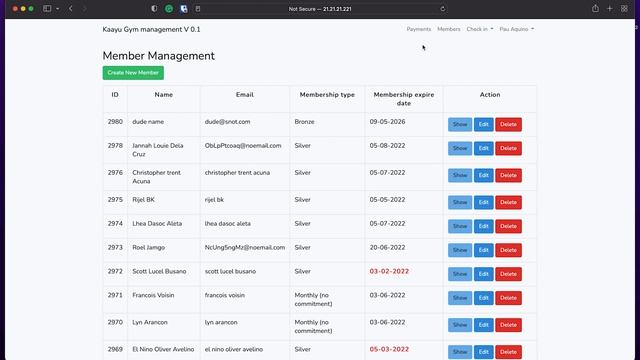Screen dimensions: 640x360
Task: Edit member Lyn Arancon
Action: pos(484,325)
